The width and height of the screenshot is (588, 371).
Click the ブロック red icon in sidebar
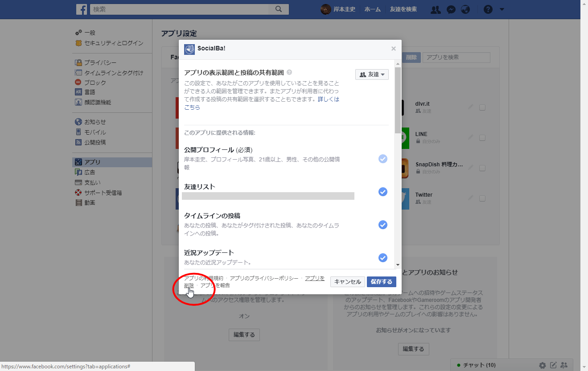(x=78, y=82)
